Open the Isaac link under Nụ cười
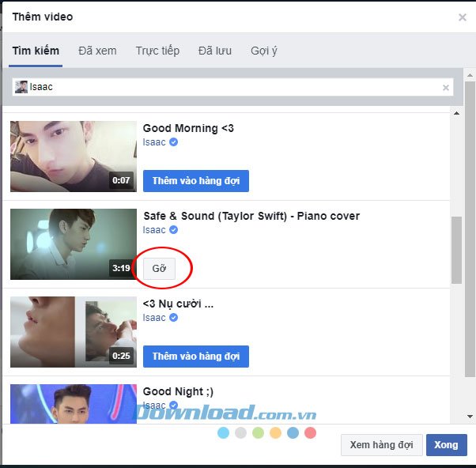 tap(154, 318)
